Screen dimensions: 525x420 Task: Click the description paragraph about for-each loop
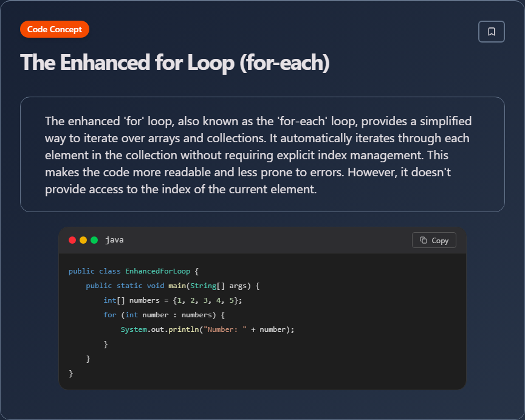click(x=258, y=155)
